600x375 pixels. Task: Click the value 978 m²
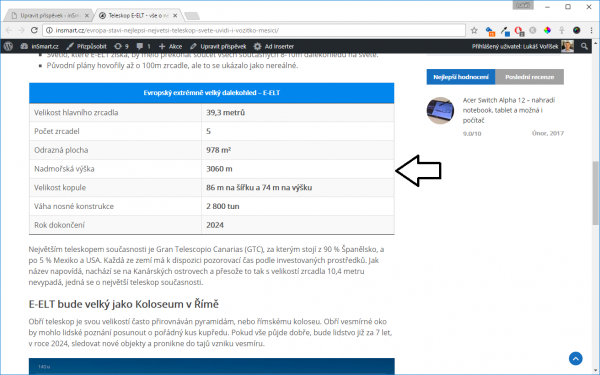click(218, 150)
